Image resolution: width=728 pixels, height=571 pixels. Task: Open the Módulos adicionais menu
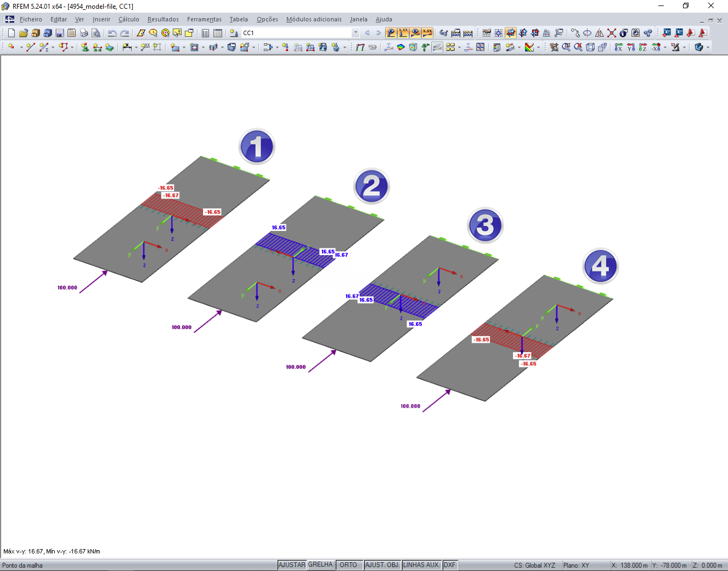point(314,19)
